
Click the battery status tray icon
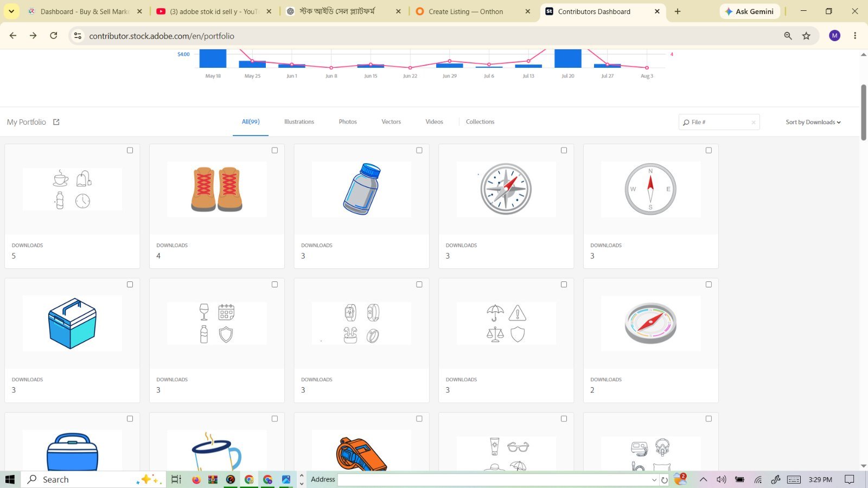click(739, 479)
